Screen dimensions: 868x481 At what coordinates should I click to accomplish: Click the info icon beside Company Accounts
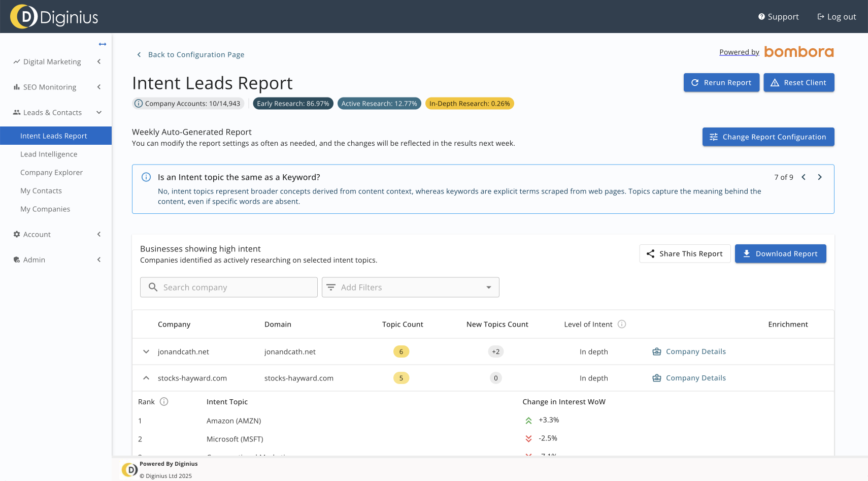tap(139, 104)
